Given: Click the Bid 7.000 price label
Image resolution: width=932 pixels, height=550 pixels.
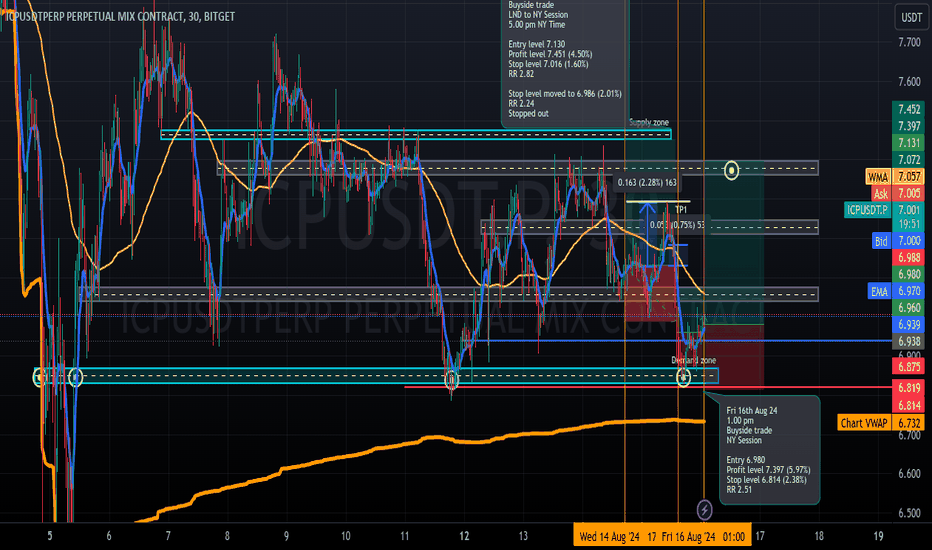Looking at the screenshot, I should point(898,241).
